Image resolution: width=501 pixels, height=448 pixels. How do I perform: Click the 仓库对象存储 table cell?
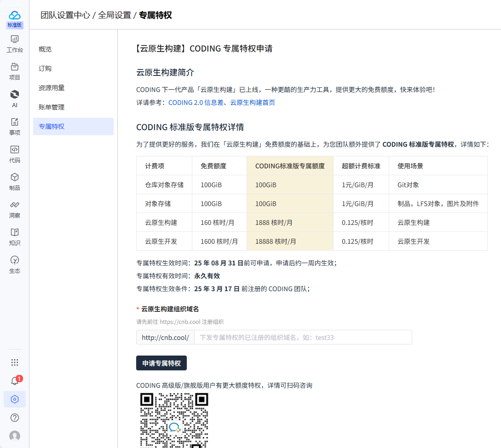(x=164, y=185)
